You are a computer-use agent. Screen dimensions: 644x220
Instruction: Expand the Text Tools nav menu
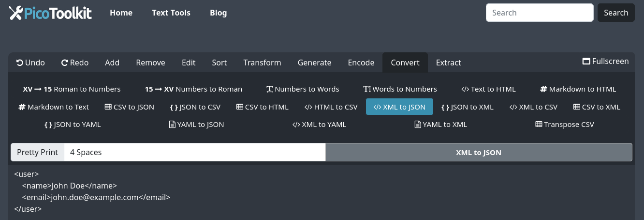[171, 13]
